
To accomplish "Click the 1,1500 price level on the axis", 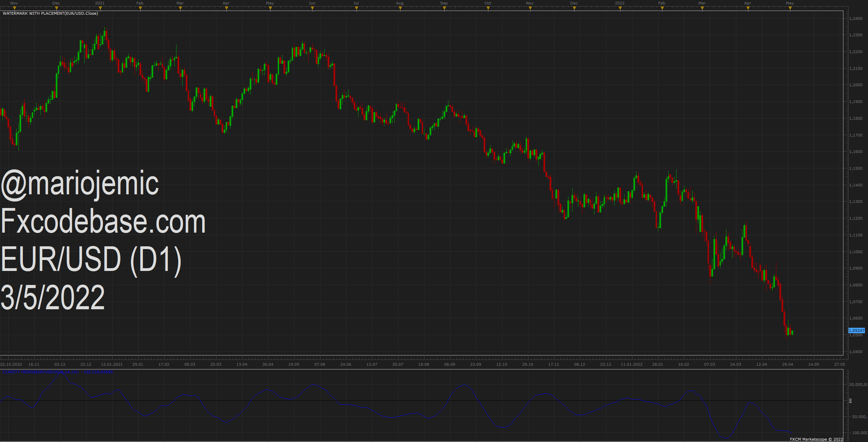I will tap(856, 168).
